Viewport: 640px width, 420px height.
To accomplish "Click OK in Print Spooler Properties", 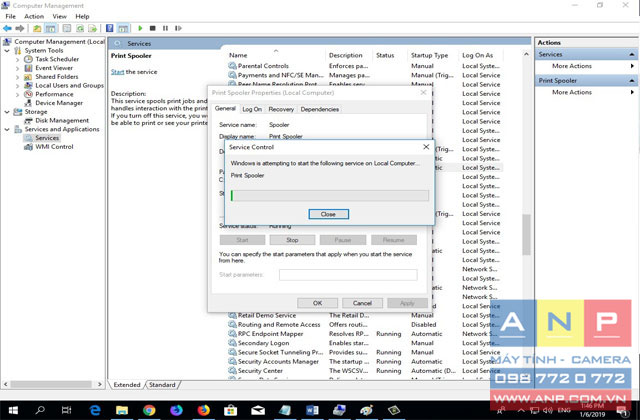I will pos(317,303).
